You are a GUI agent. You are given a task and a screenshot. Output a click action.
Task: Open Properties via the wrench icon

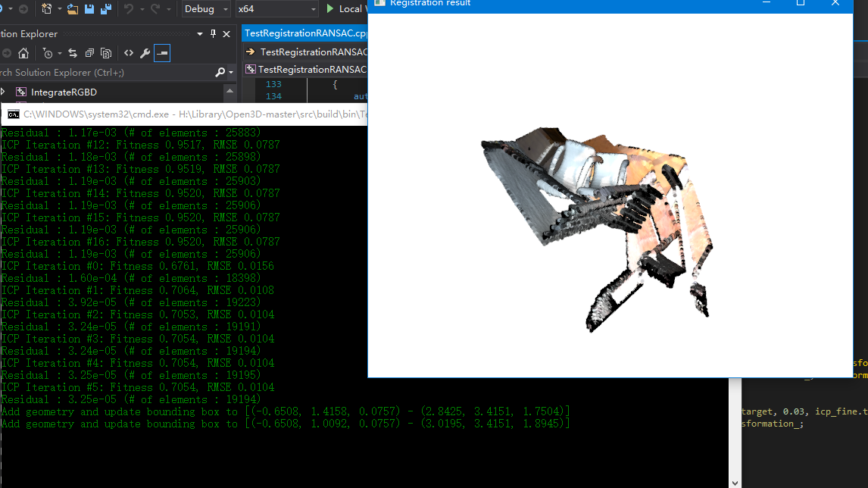click(145, 53)
